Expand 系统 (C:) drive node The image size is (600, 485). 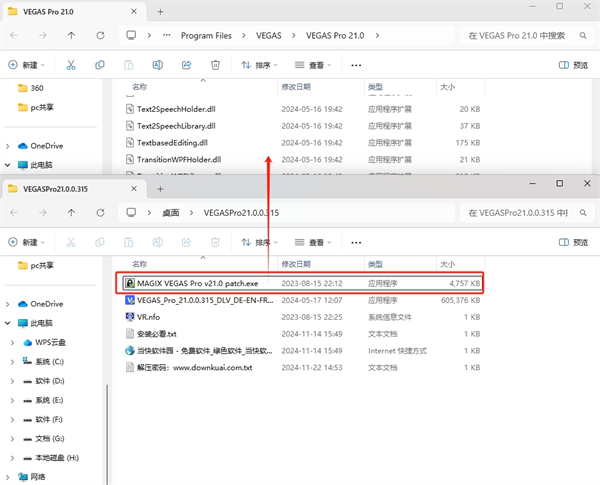tap(12, 362)
